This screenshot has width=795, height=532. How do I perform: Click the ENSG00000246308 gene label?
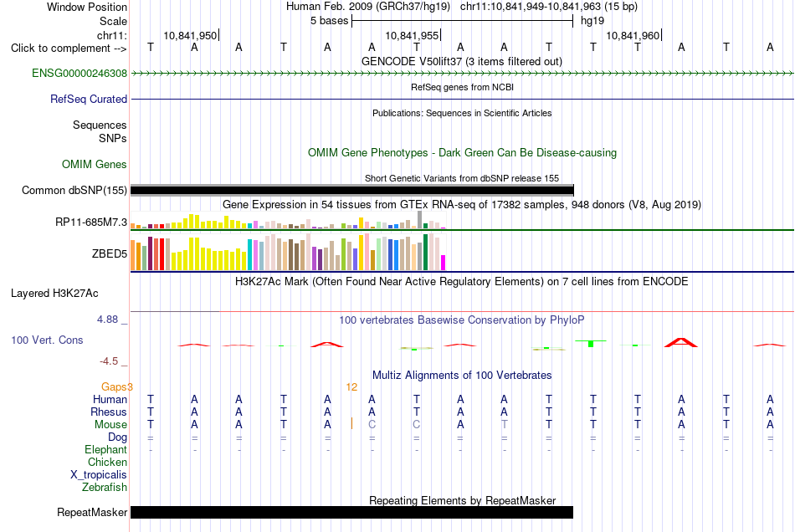pyautogui.click(x=79, y=74)
